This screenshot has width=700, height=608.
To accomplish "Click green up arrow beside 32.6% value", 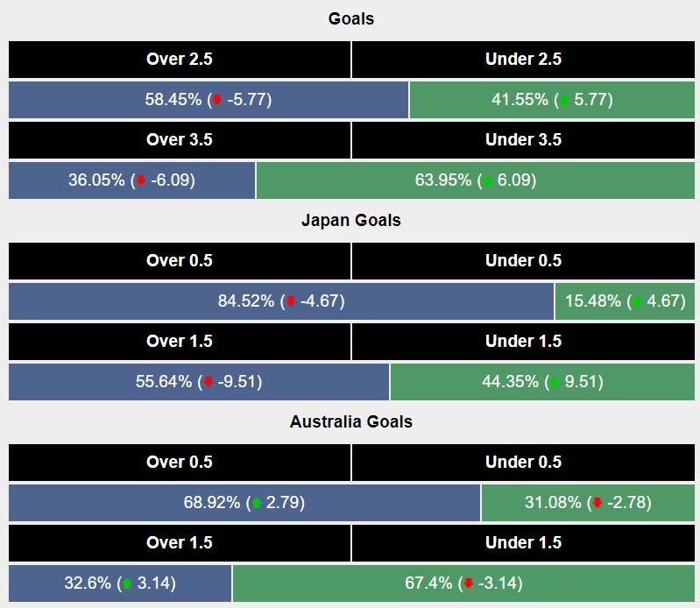I will 127,583.
